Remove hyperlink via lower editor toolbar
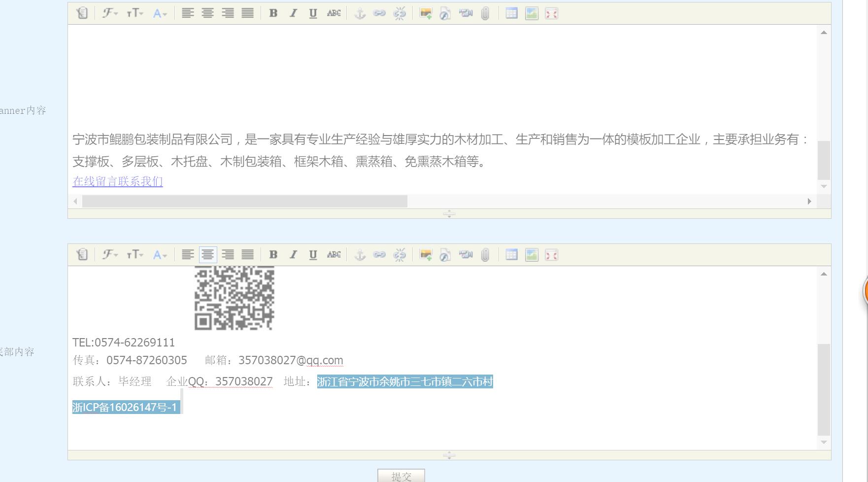This screenshot has width=868, height=482. [400, 255]
